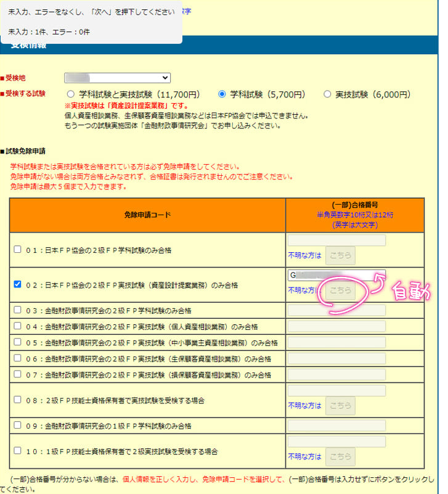The height and width of the screenshot is (494, 448).
Task: Click こちら button in row 08
Action: pyautogui.click(x=340, y=405)
